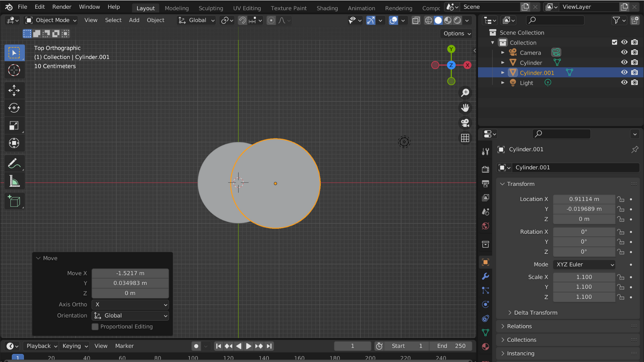Open Modifier Properties via the wrench icon
The height and width of the screenshot is (362, 644).
click(x=485, y=276)
